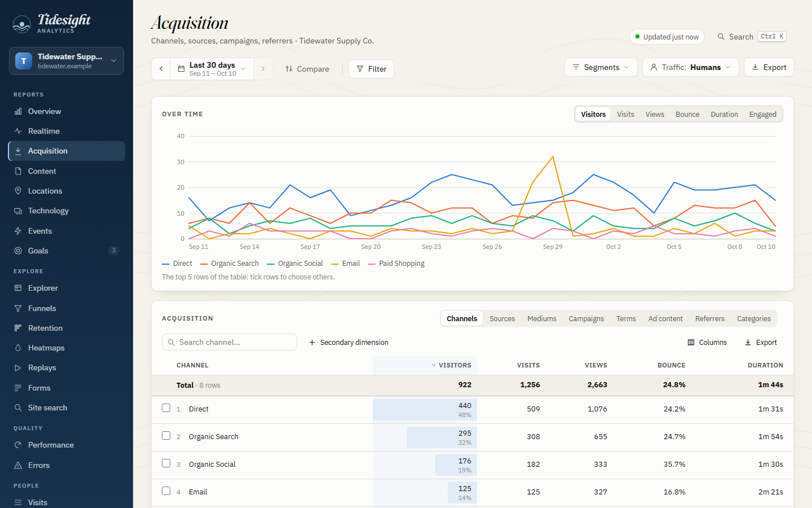Viewport: 812px width, 508px height.
Task: Click the Technology devices icon
Action: pyautogui.click(x=18, y=211)
